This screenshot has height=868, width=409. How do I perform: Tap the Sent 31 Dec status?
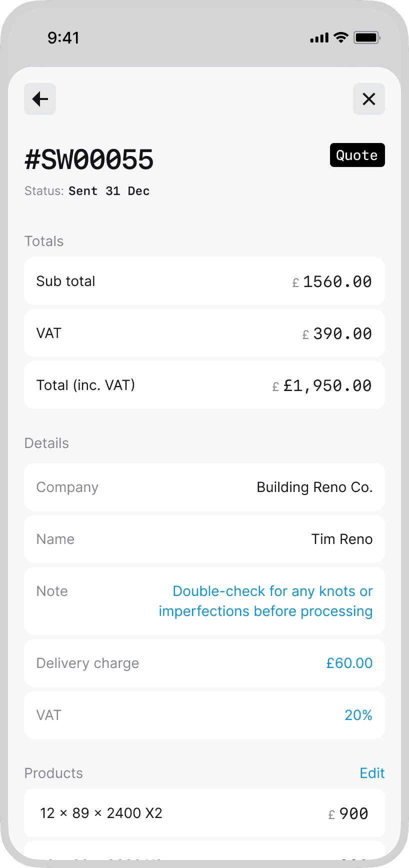click(109, 191)
